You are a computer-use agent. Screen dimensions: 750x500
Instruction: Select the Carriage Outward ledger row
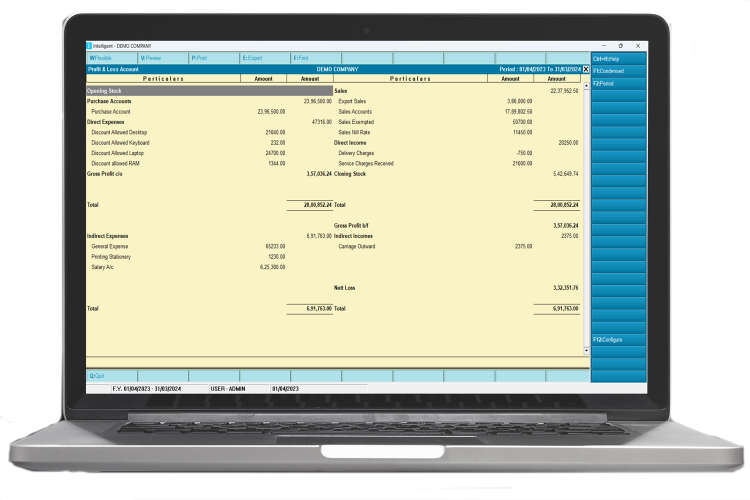point(457,246)
